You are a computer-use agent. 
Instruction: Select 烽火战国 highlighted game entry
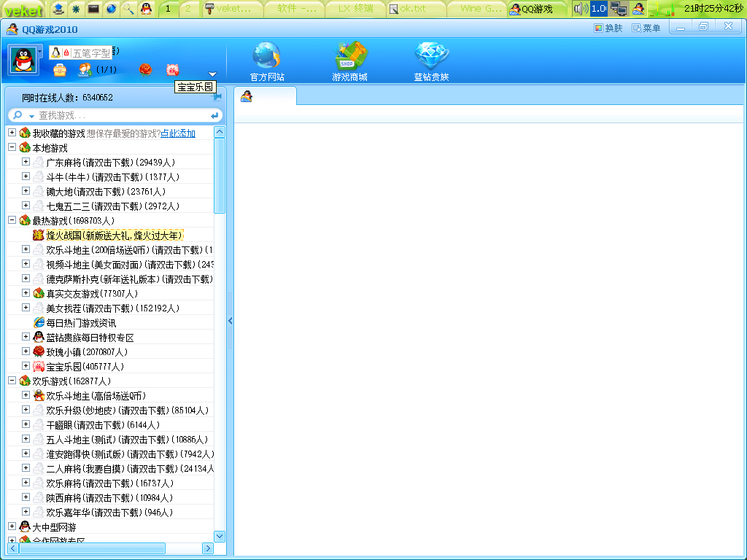click(x=115, y=236)
